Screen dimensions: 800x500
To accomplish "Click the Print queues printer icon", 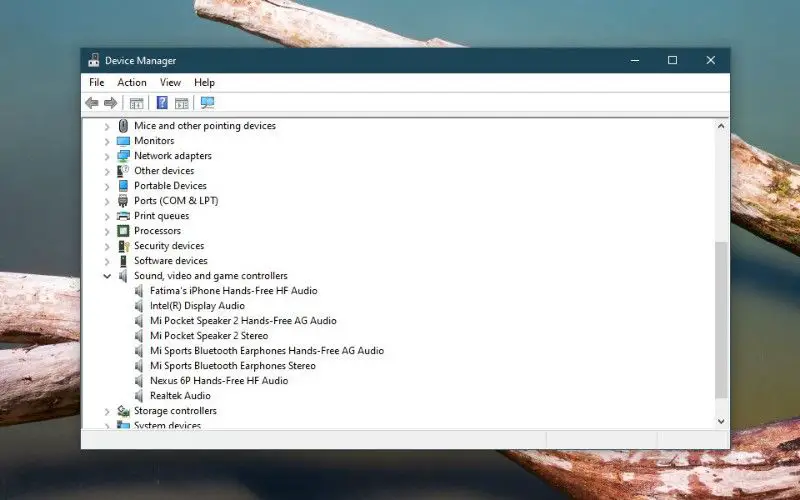I will (x=123, y=216).
